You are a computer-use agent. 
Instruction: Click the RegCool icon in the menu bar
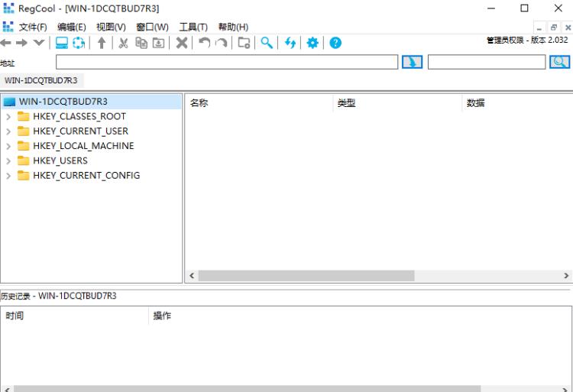(x=8, y=27)
